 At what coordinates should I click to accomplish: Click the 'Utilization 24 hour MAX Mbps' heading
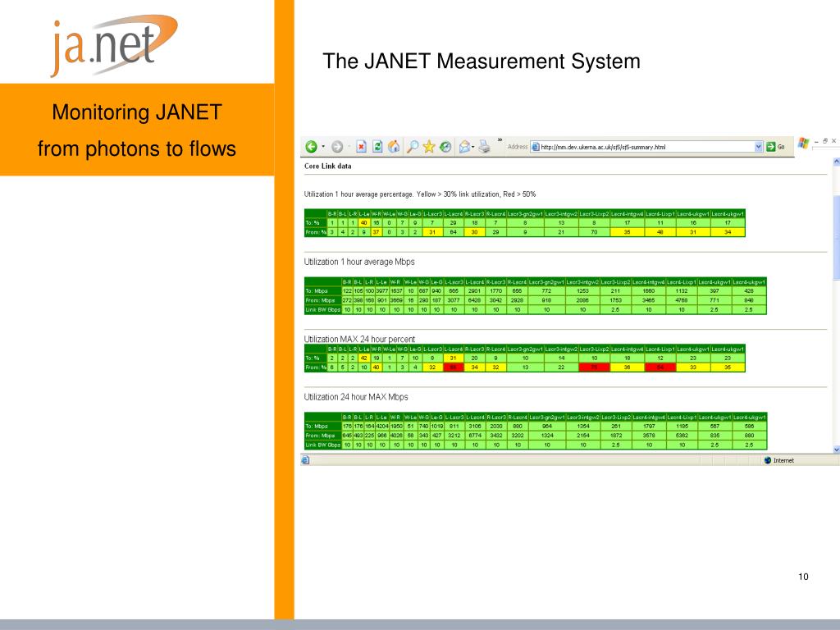tap(356, 397)
